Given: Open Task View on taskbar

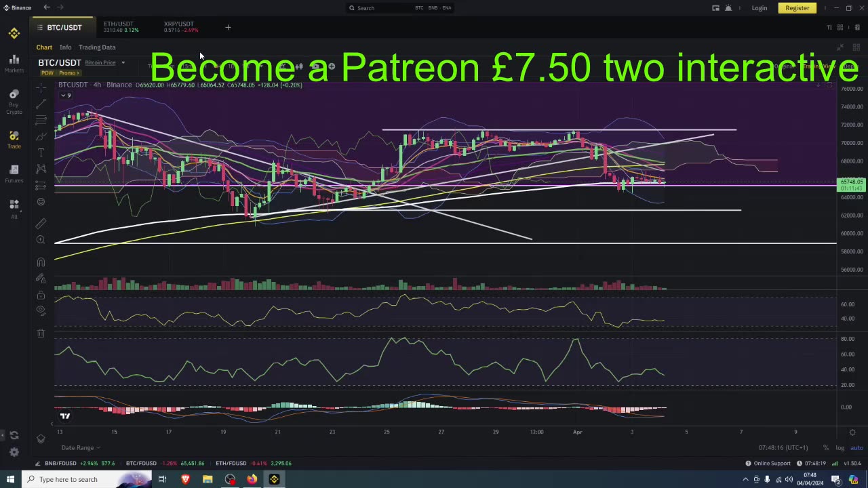Looking at the screenshot, I should [162, 479].
